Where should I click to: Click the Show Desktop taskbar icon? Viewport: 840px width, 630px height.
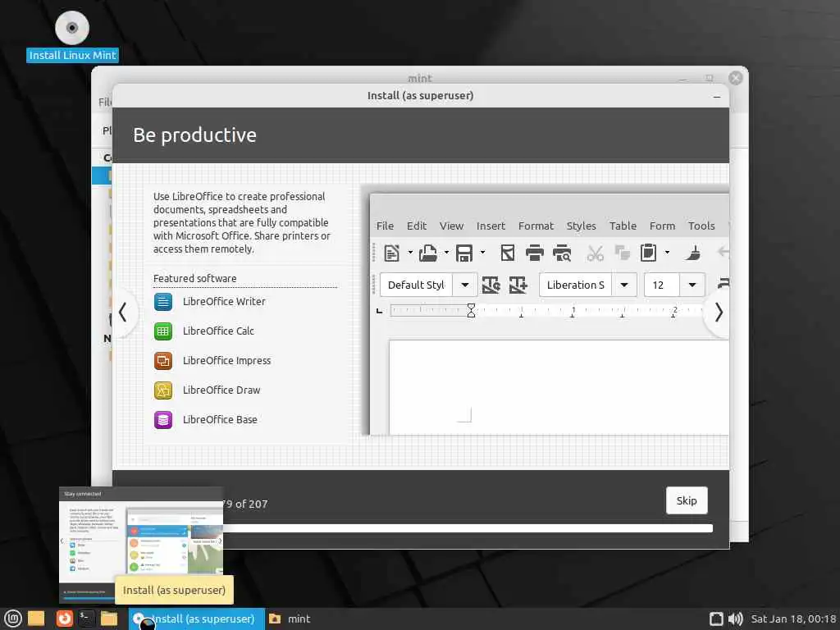pos(36,619)
